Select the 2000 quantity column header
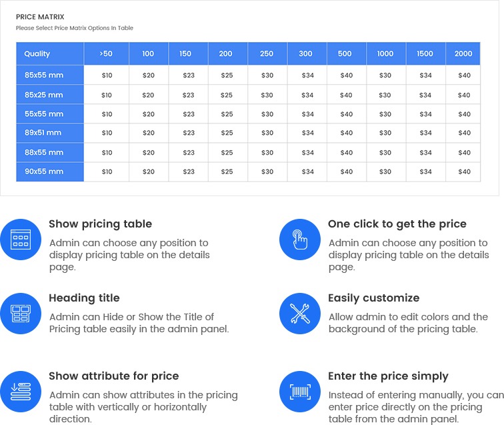This screenshot has height=425, width=504. pos(463,53)
